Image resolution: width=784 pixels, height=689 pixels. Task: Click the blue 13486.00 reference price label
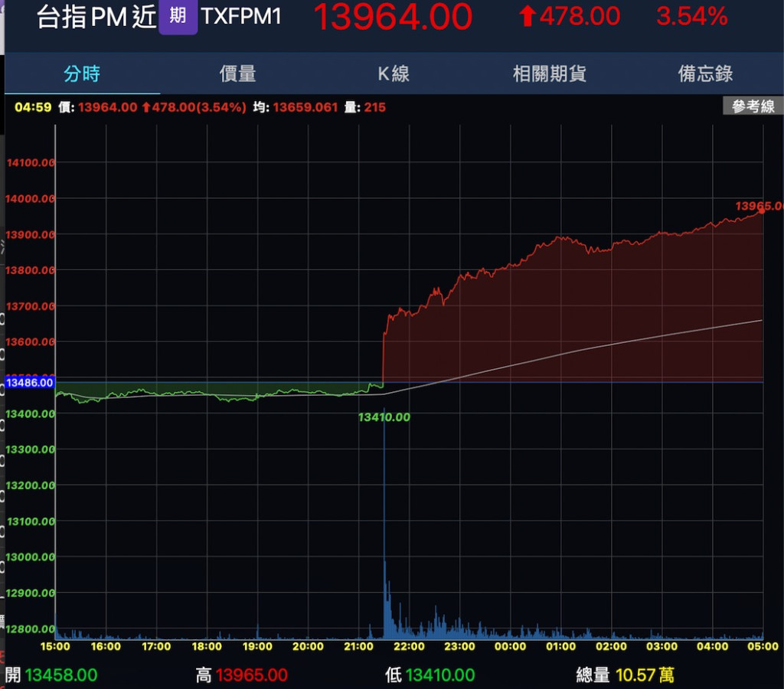click(30, 383)
